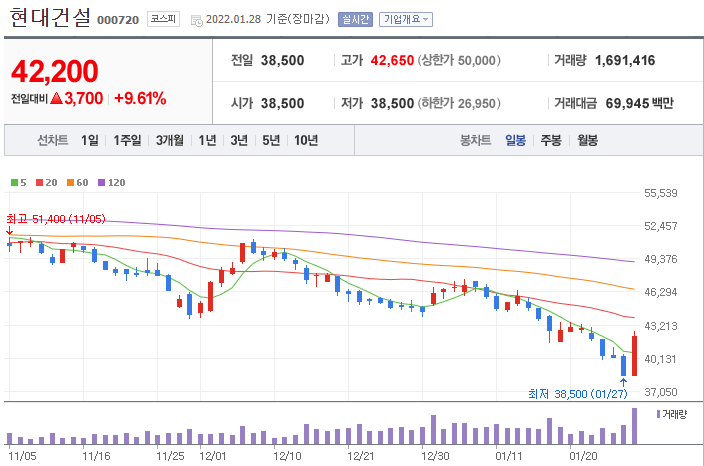This screenshot has width=704, height=466.
Task: Click the stock code 000720
Action: [x=118, y=20]
